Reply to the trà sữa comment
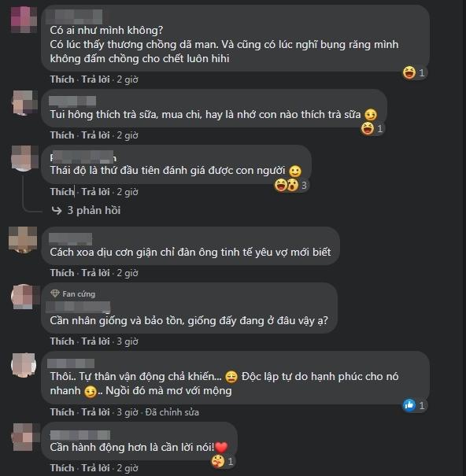466x476 pixels. pyautogui.click(x=96, y=135)
